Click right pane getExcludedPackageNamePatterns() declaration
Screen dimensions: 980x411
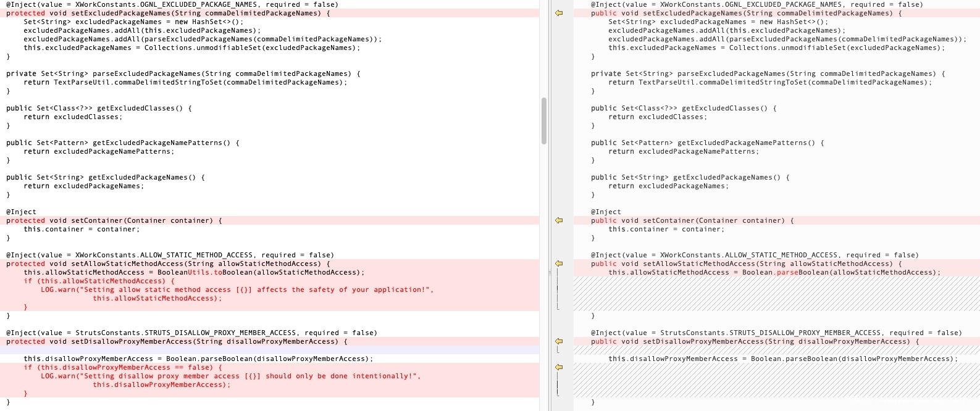[707, 143]
